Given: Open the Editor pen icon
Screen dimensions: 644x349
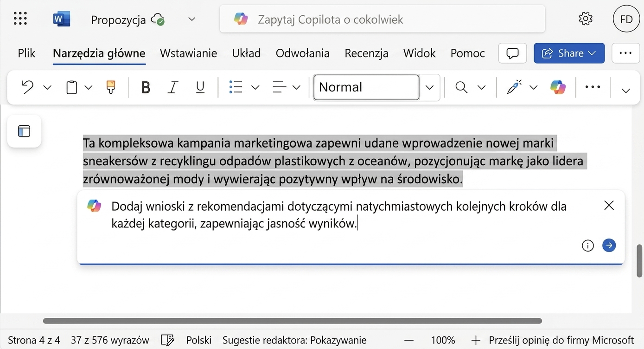Looking at the screenshot, I should click(x=514, y=87).
